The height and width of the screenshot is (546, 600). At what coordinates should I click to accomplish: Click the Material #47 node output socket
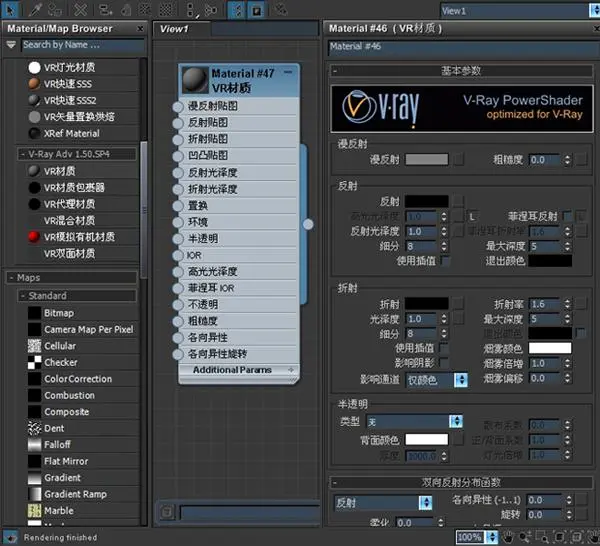pos(308,224)
